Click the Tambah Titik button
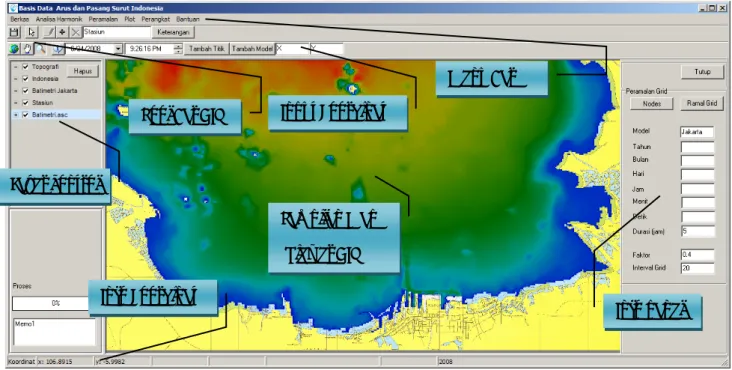 (x=207, y=49)
